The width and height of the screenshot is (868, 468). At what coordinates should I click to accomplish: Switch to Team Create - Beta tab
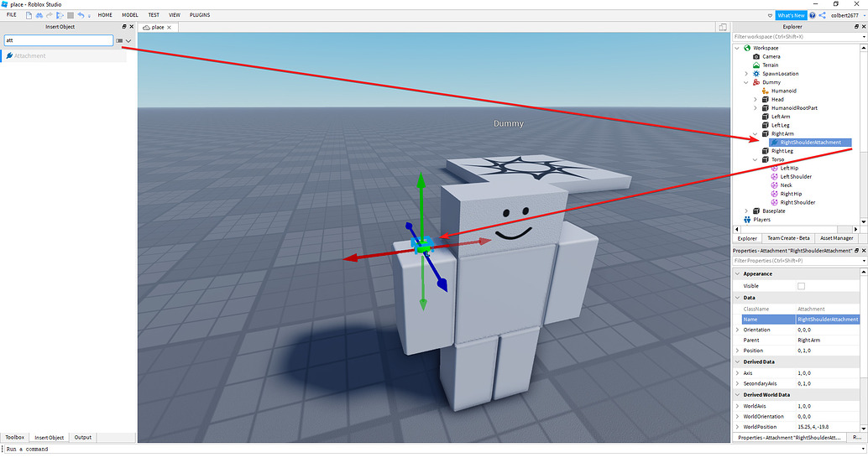788,238
